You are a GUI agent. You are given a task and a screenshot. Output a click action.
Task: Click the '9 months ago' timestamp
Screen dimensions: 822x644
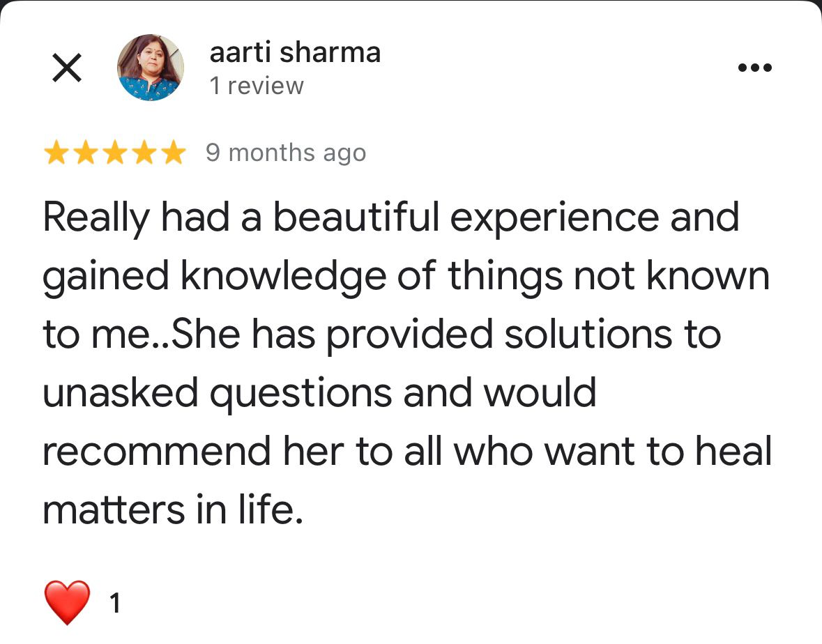coord(286,153)
